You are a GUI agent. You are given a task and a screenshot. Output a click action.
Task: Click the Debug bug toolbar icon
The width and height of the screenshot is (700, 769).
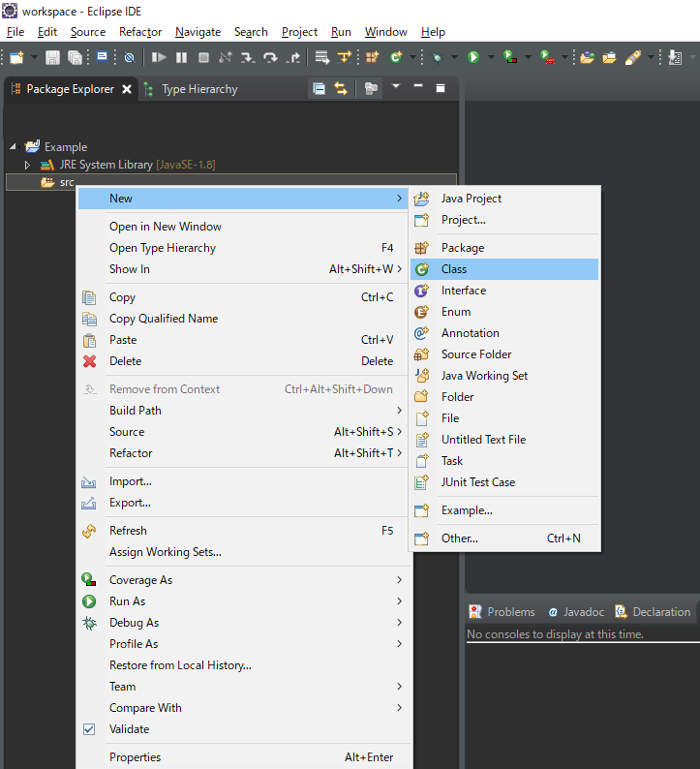(x=437, y=57)
